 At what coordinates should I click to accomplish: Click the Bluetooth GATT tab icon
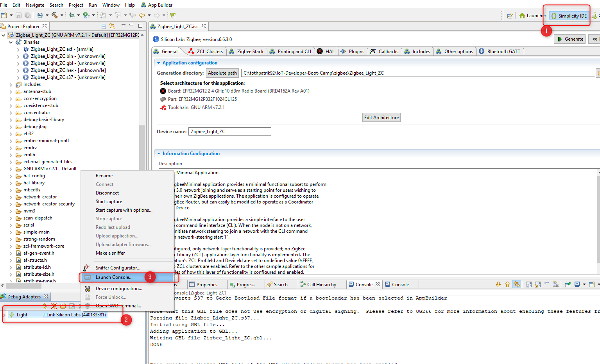click(482, 51)
